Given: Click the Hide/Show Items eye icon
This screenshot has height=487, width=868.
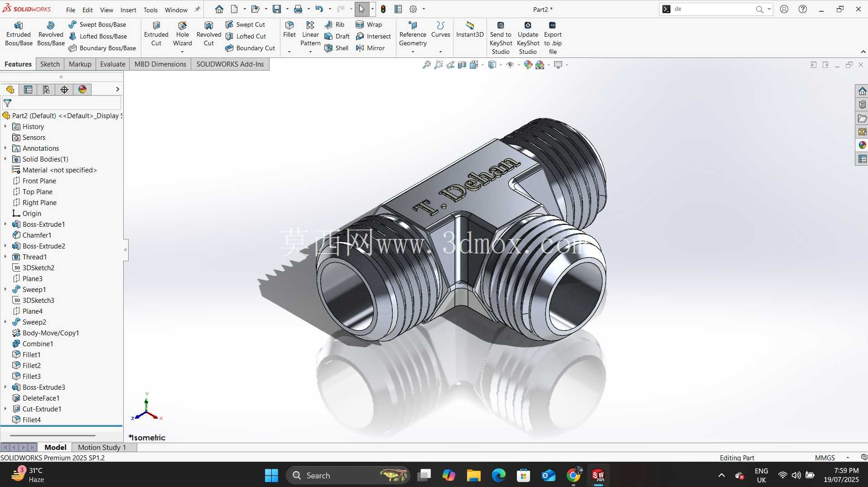Looking at the screenshot, I should (510, 65).
